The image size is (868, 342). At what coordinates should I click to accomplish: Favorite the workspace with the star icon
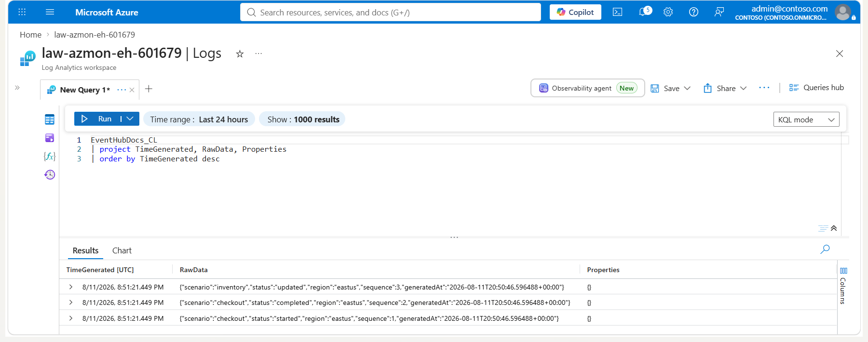[240, 54]
